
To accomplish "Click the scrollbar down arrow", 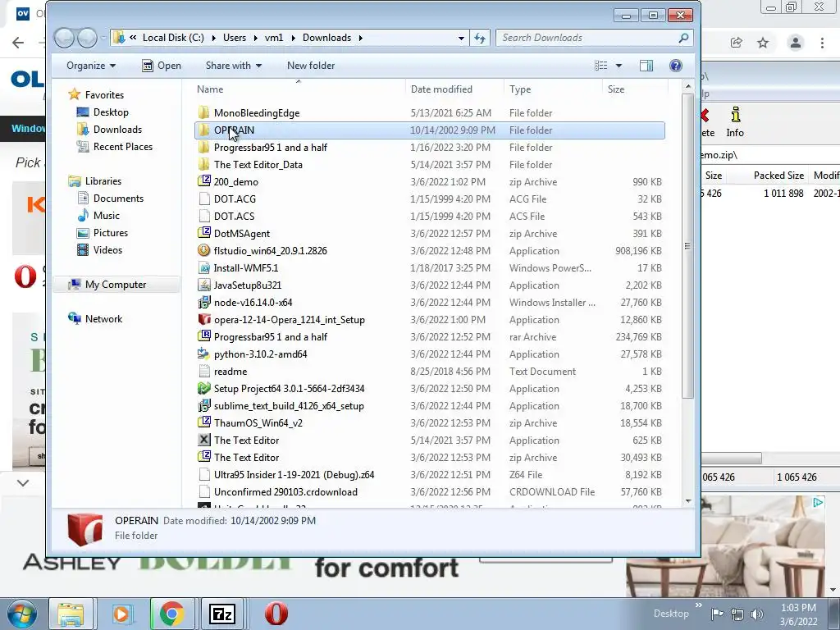I will click(688, 501).
